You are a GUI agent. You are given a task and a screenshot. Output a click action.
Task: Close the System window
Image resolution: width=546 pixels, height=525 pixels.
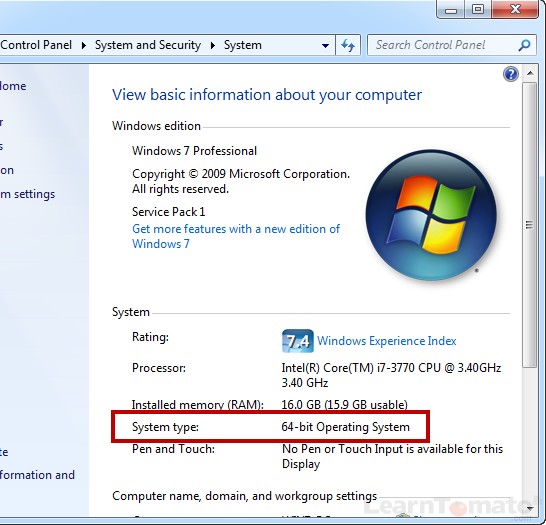(515, 9)
